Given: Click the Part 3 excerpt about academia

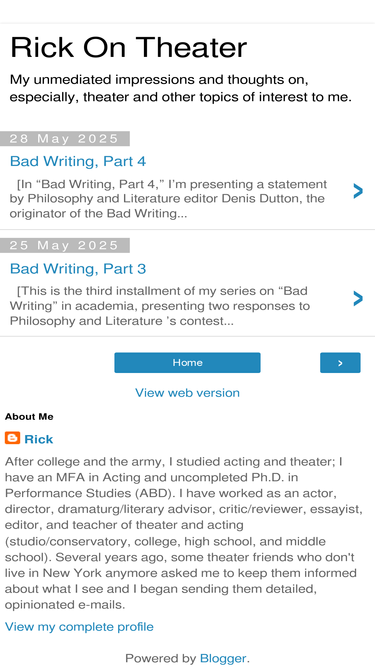Looking at the screenshot, I should (x=160, y=306).
